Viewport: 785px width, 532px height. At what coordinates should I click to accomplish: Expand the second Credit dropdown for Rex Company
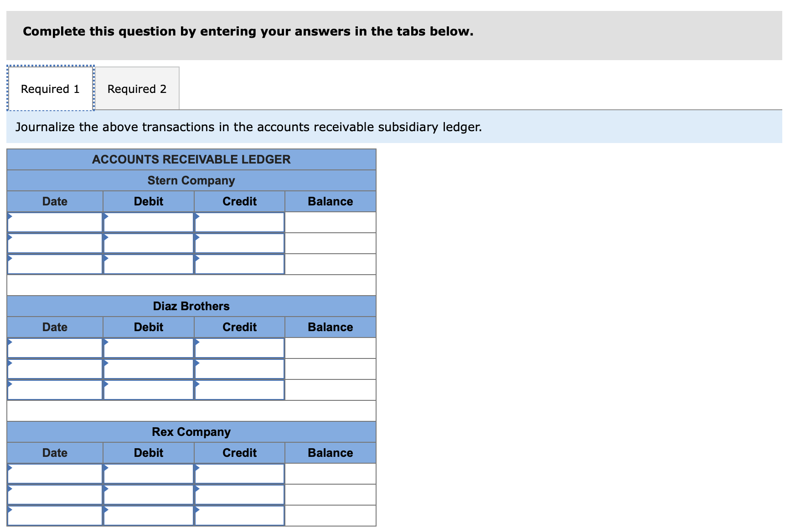[x=239, y=494]
